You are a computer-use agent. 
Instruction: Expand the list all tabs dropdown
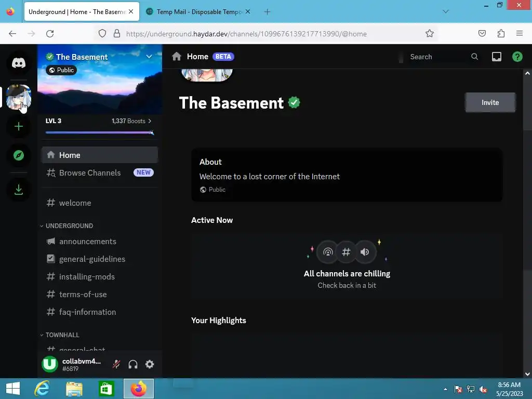445,11
